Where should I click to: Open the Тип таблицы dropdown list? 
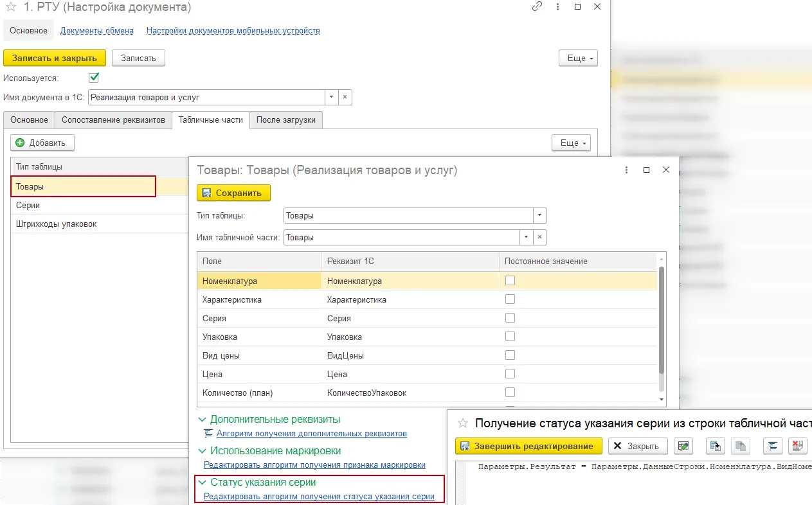tap(539, 216)
